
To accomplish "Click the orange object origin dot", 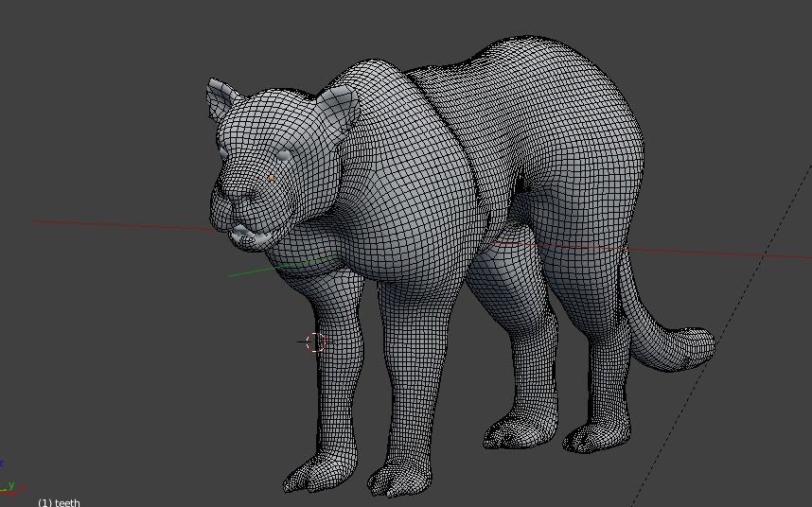I will pos(271,178).
